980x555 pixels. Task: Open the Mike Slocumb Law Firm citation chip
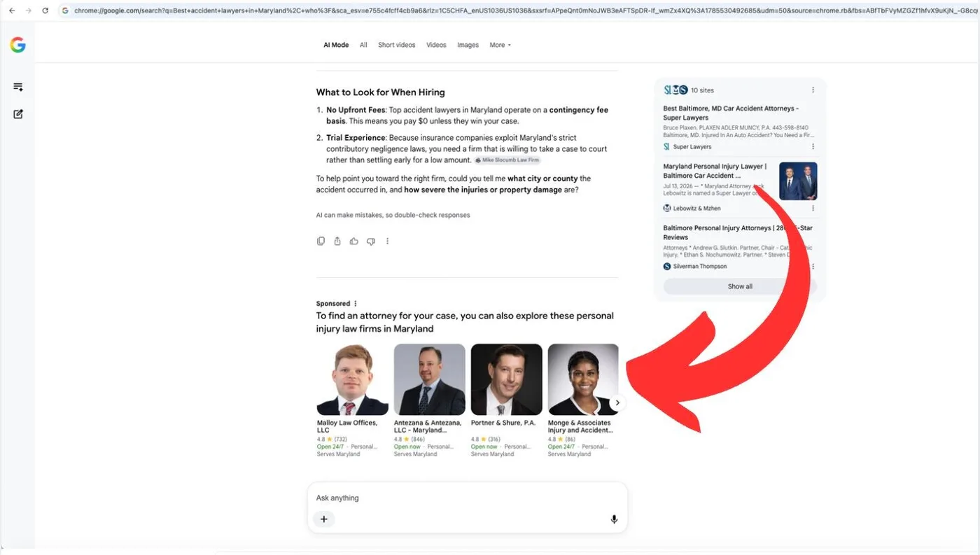(507, 160)
